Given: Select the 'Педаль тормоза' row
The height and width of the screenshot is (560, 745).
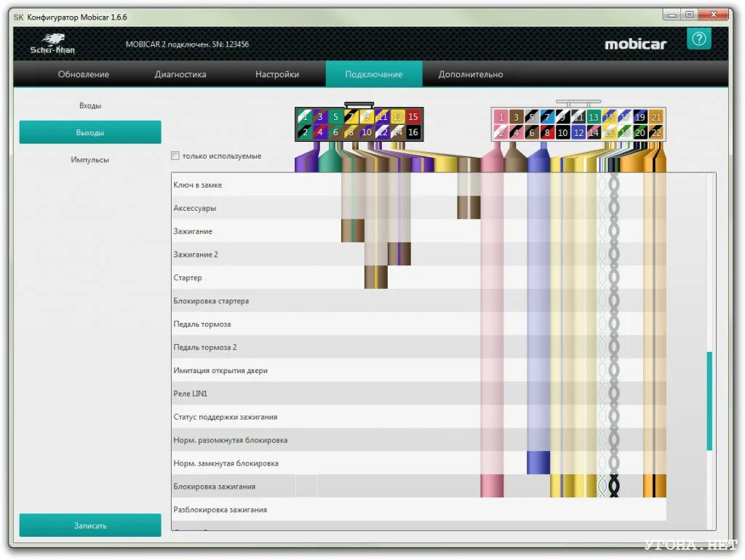Looking at the screenshot, I should coord(418,324).
